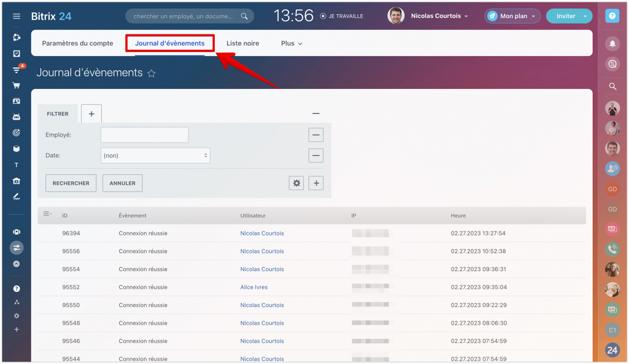This screenshot has width=629, height=364.
Task: Switch to Paramètres du compte tab
Action: pos(78,43)
